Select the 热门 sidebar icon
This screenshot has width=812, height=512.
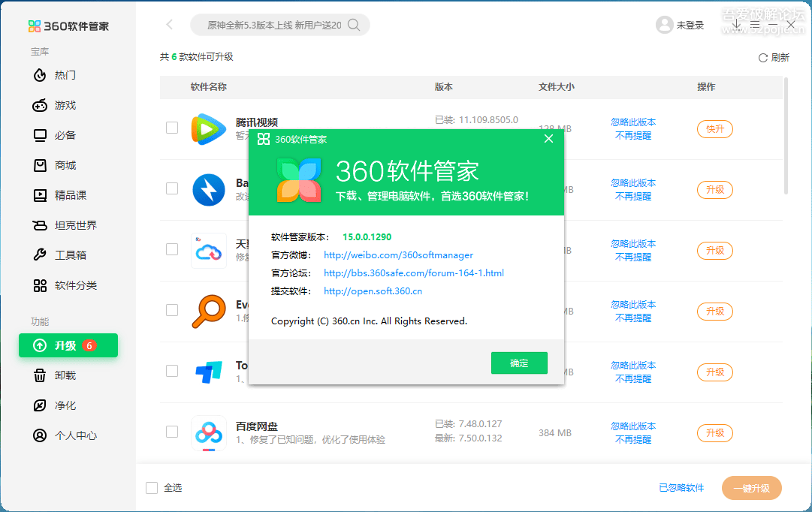click(x=41, y=75)
